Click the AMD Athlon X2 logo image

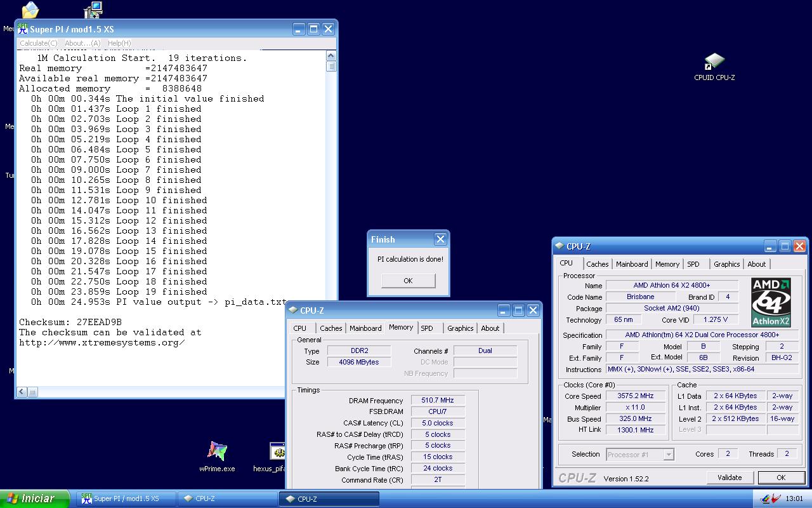tap(771, 302)
